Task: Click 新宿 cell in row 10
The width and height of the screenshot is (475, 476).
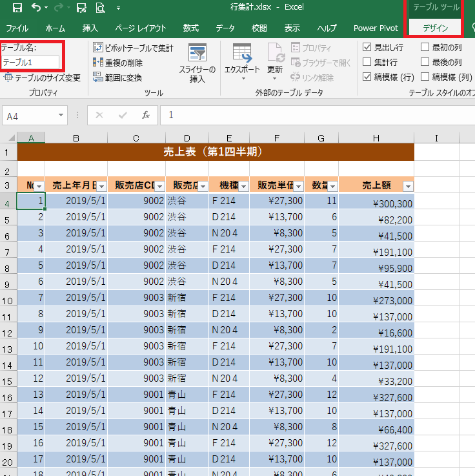Action: [187, 298]
